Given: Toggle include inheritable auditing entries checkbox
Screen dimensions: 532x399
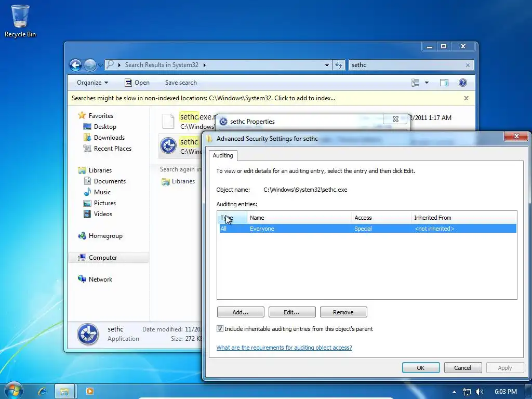Looking at the screenshot, I should tap(220, 329).
